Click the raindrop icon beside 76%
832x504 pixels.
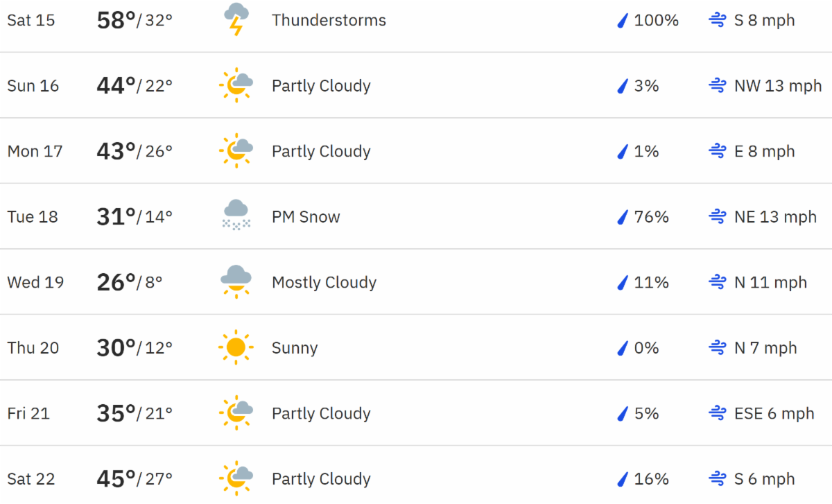tap(622, 217)
